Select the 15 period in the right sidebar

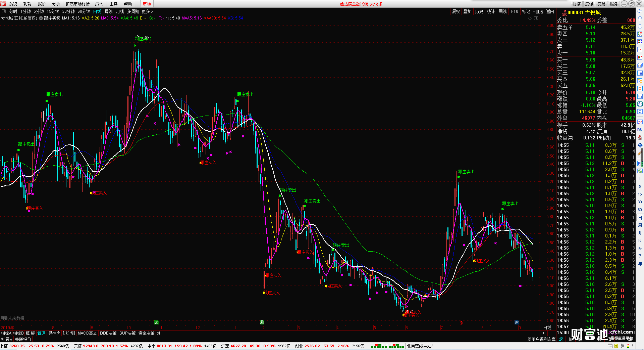point(640,194)
